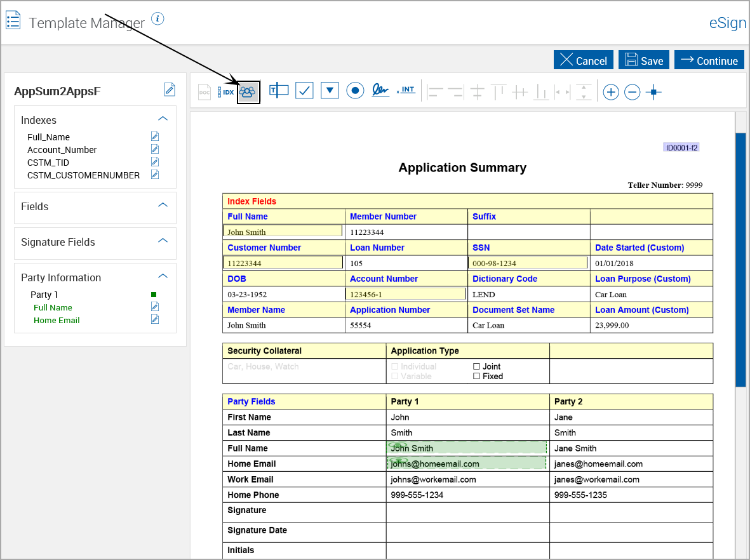This screenshot has width=750, height=560.
Task: Select the radio button field tool
Action: (x=355, y=90)
